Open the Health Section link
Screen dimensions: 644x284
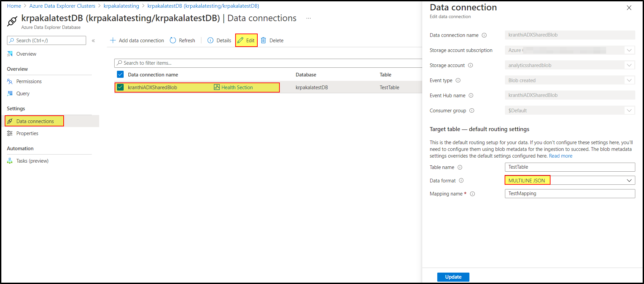click(237, 88)
